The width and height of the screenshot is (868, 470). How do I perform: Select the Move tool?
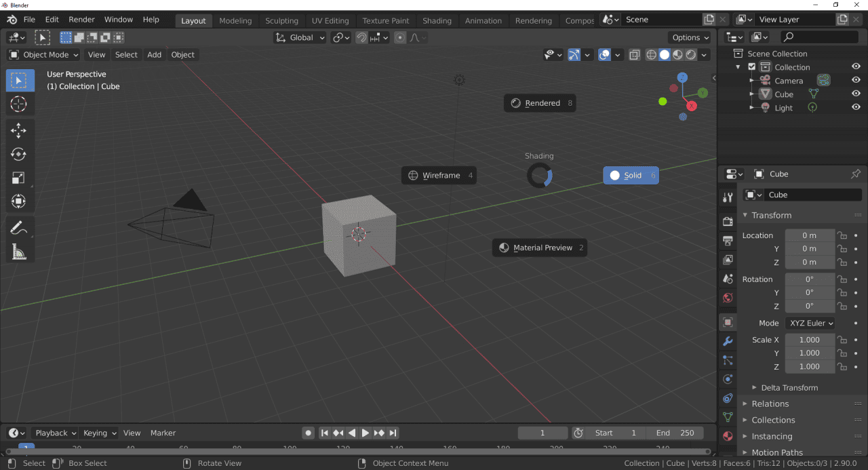pos(20,130)
